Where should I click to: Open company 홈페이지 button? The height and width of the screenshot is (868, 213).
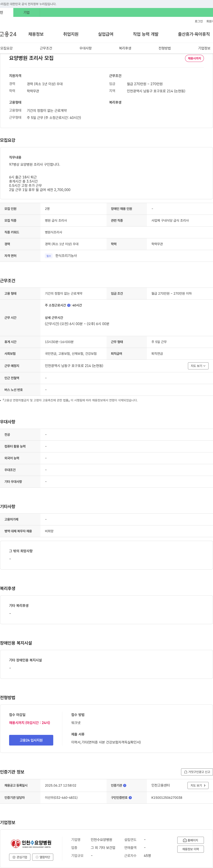click(x=190, y=840)
